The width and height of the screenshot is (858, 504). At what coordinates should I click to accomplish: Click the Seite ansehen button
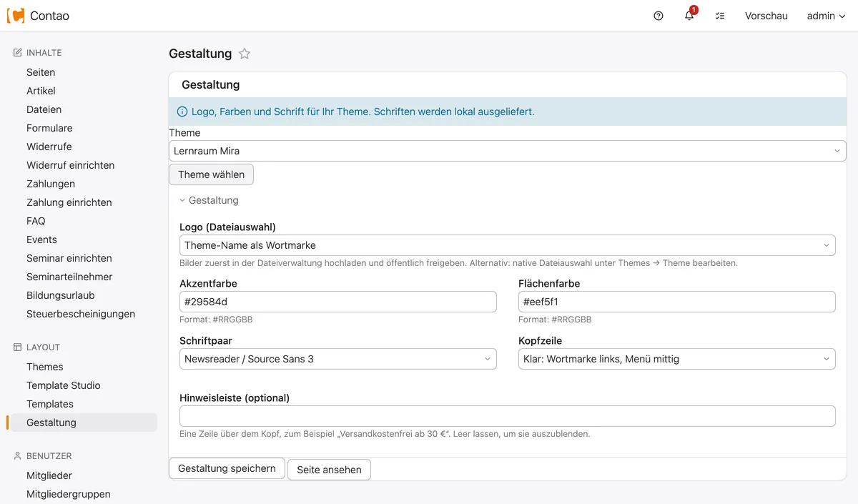[x=329, y=470]
